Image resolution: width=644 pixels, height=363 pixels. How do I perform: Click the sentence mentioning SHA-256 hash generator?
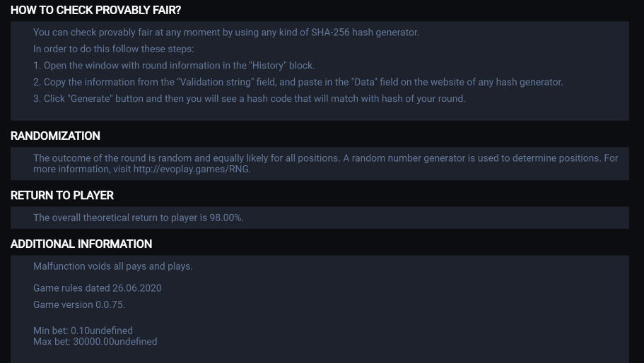[226, 32]
